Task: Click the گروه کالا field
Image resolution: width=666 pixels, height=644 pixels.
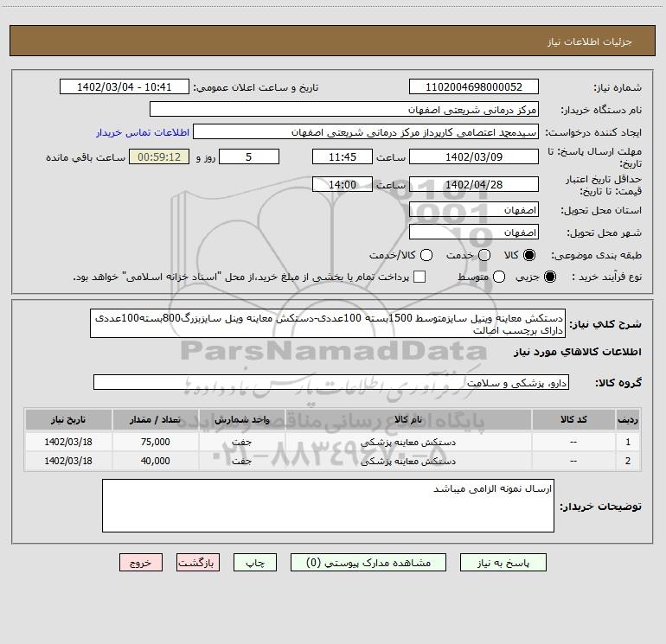Action: 331,382
